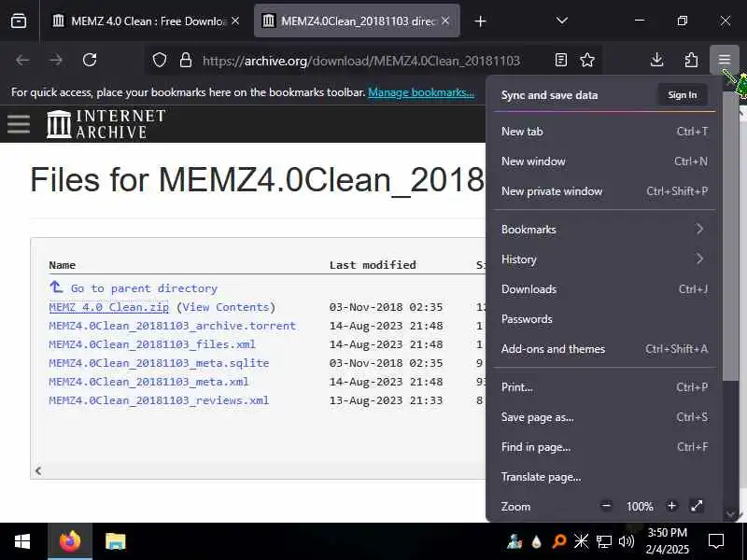The image size is (747, 560).
Task: Open the network tray icon
Action: [603, 541]
